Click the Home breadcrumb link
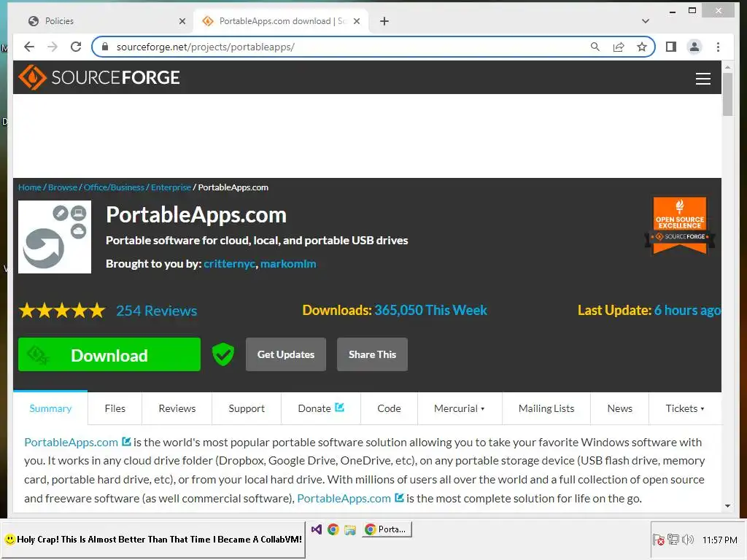 pyautogui.click(x=29, y=187)
